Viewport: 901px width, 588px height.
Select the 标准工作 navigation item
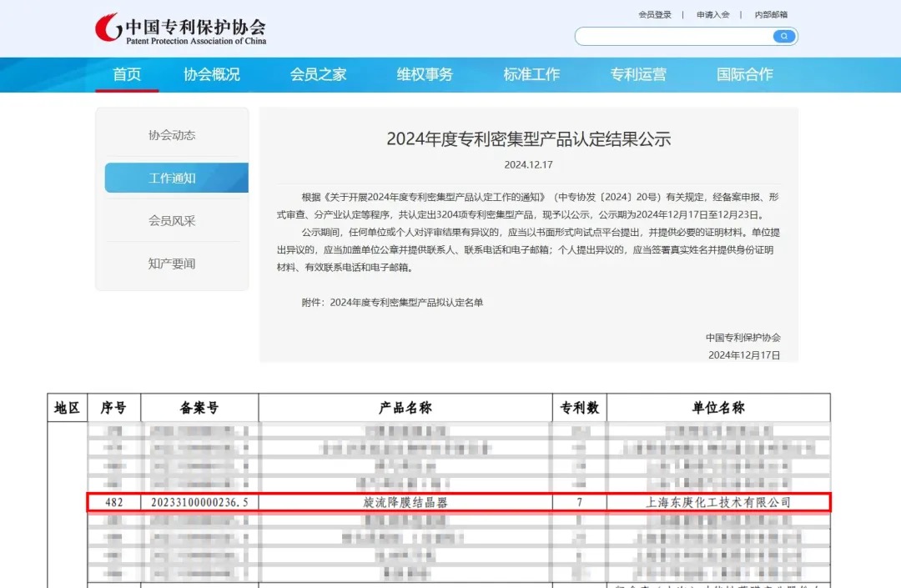click(x=531, y=74)
